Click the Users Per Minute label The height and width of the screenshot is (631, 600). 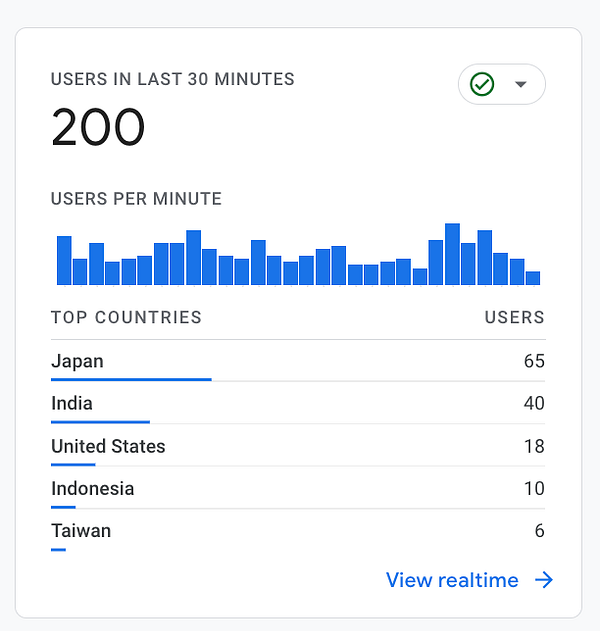click(x=136, y=199)
